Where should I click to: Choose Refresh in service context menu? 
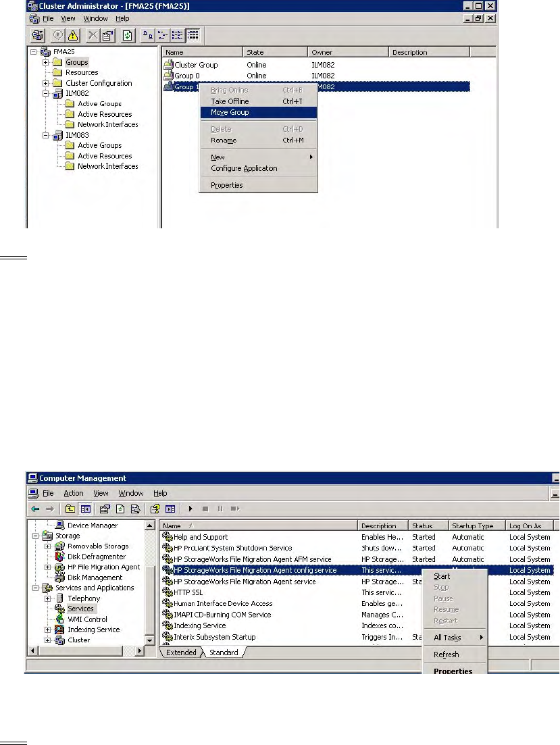click(x=455, y=654)
